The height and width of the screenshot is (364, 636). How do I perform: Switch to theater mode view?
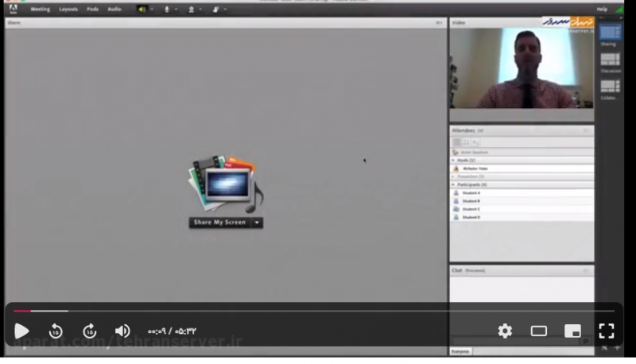pyautogui.click(x=539, y=331)
